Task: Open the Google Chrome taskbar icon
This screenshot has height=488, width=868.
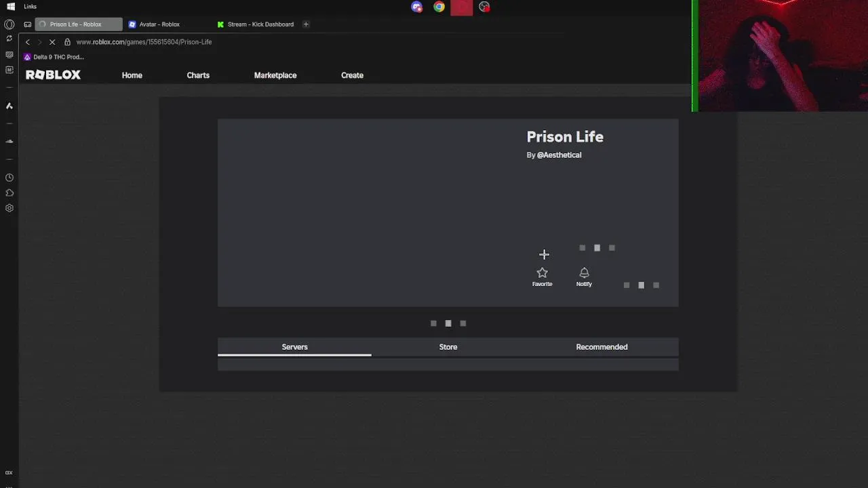Action: pyautogui.click(x=439, y=7)
